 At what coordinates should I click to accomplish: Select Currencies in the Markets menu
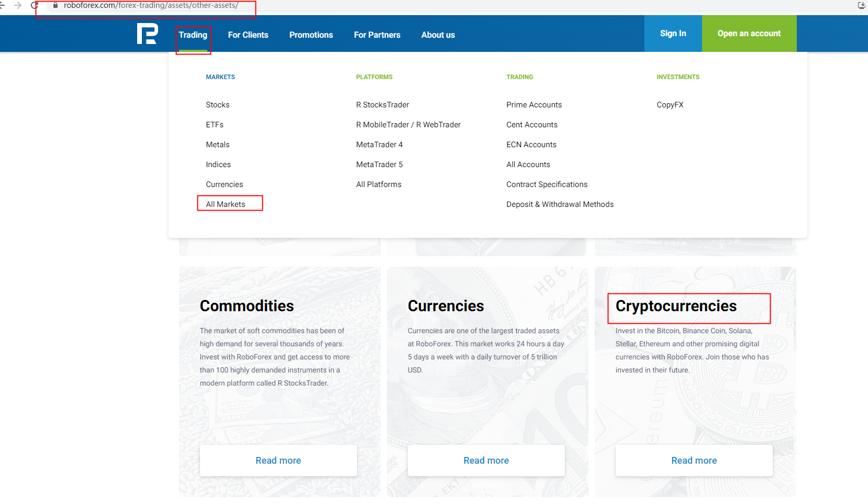pos(225,184)
